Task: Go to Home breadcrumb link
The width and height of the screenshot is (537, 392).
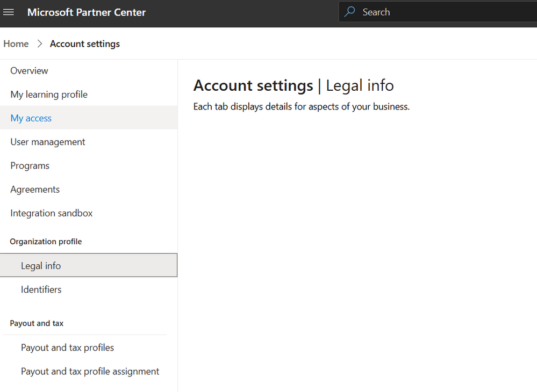Action: pos(16,44)
